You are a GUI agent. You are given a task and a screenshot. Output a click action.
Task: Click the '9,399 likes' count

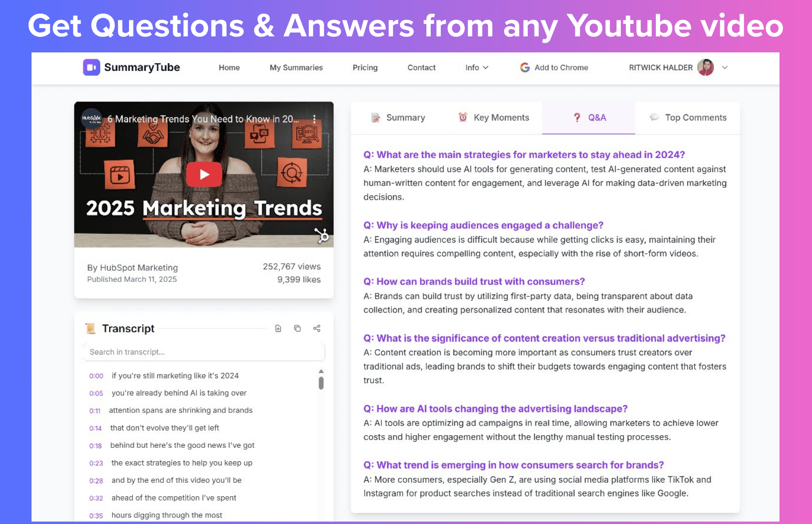299,279
